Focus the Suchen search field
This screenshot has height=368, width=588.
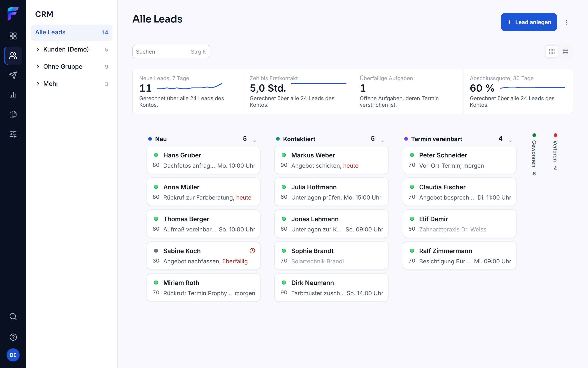click(171, 52)
